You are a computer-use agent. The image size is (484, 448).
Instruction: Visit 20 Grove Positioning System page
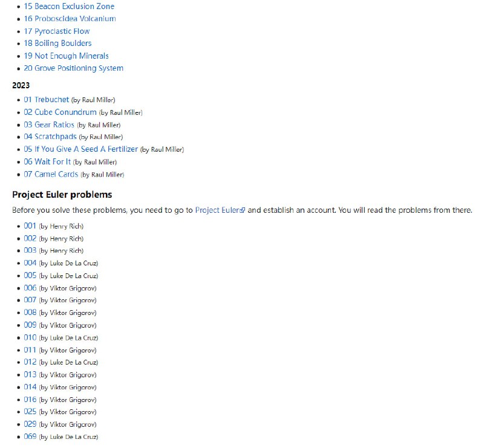point(73,68)
